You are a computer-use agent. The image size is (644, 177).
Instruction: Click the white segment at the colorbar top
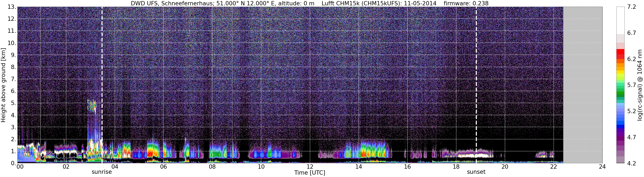tap(620, 20)
